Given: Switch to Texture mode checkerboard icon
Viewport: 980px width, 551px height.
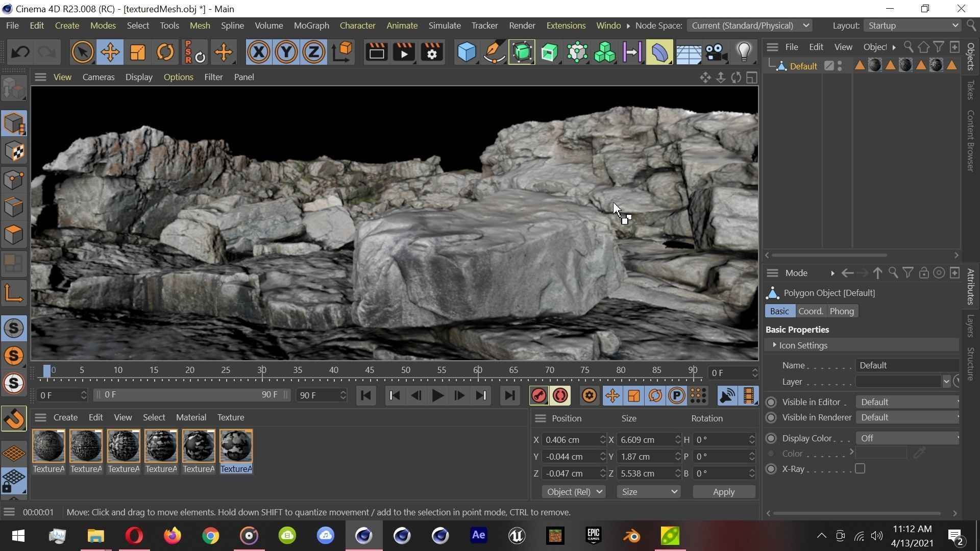Looking at the screenshot, I should (14, 152).
